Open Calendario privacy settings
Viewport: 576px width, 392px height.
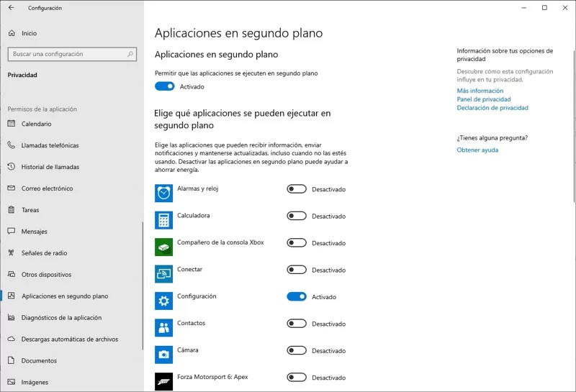36,124
